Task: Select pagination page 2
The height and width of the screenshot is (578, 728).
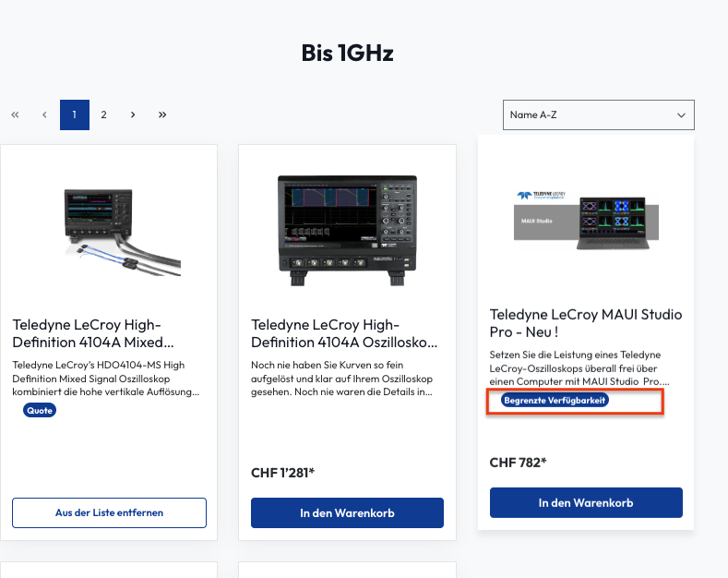Action: pyautogui.click(x=103, y=114)
